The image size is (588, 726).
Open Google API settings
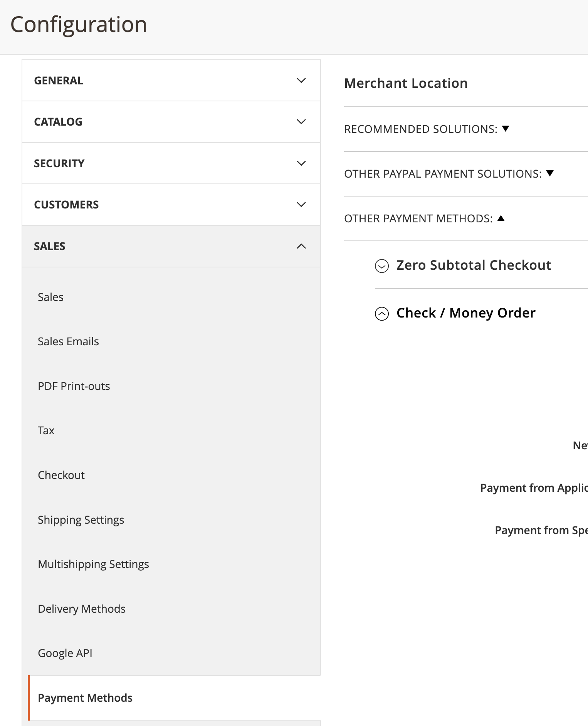pyautogui.click(x=65, y=653)
